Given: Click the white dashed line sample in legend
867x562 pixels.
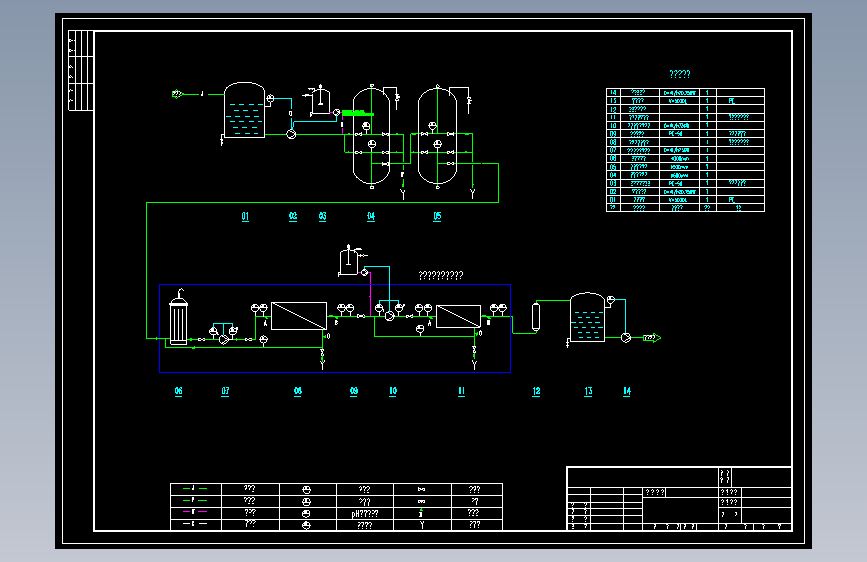Looking at the screenshot, I should (195, 523).
